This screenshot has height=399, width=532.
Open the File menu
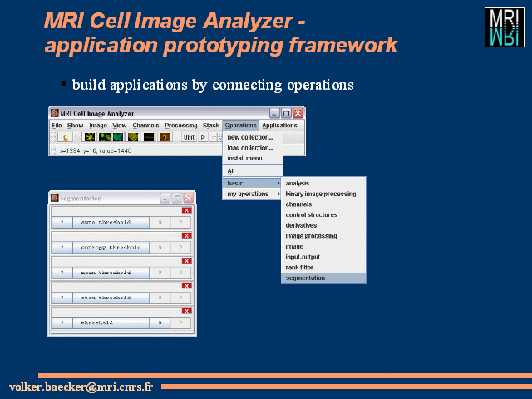(x=57, y=126)
